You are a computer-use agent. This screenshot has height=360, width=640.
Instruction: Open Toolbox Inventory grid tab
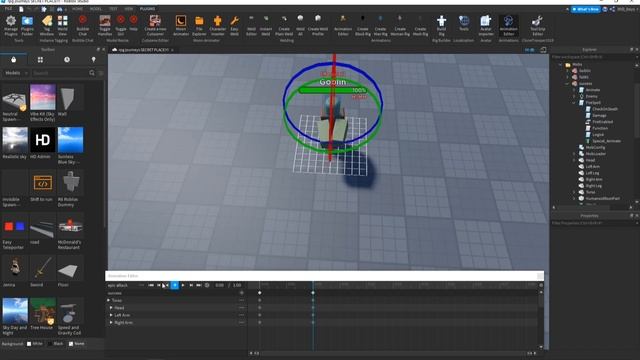40,60
